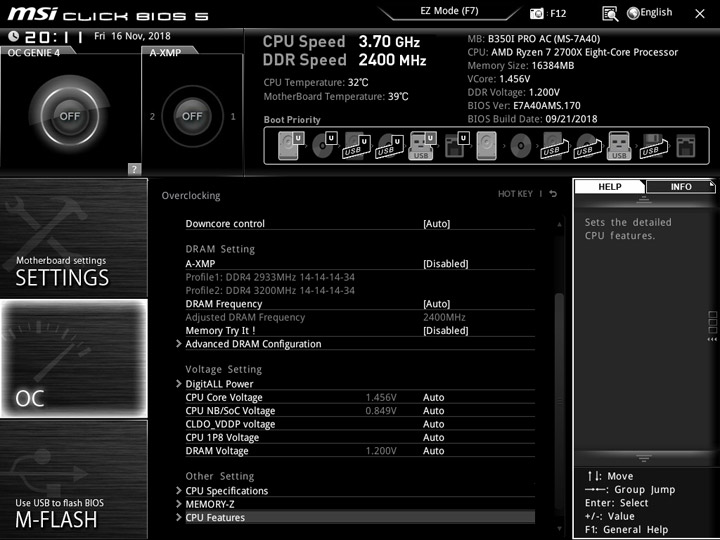Image resolution: width=720 pixels, height=540 pixels.
Task: Close the BIOS with the X icon
Action: click(x=699, y=14)
